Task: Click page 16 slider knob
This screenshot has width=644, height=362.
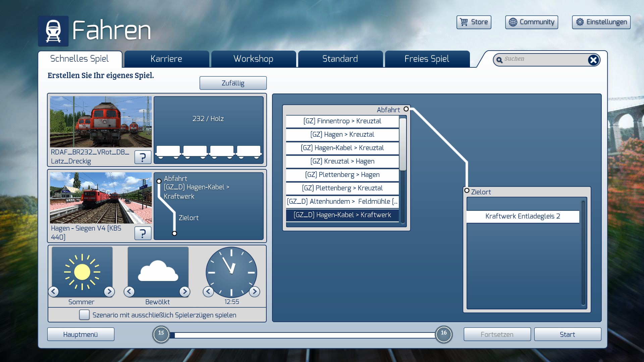Action: pyautogui.click(x=443, y=334)
